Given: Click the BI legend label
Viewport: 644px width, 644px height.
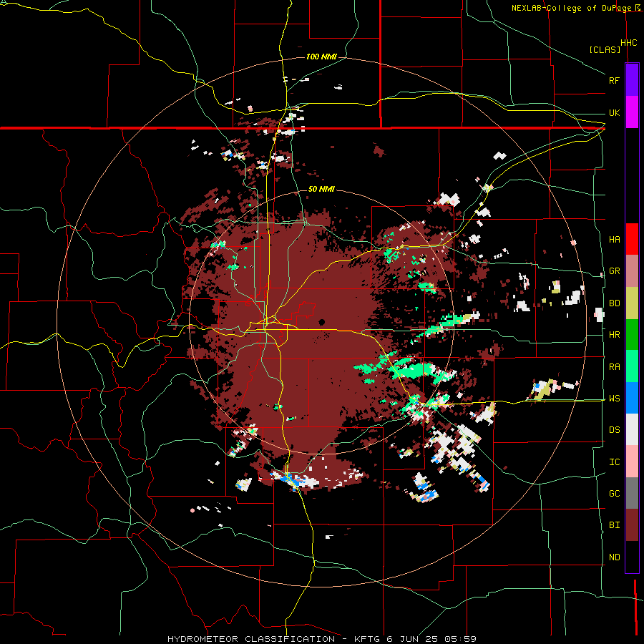Looking at the screenshot, I should tap(614, 525).
